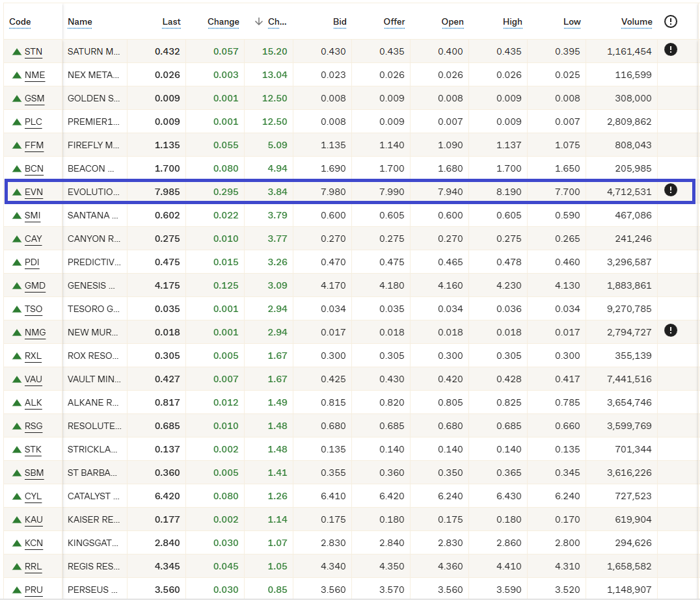The height and width of the screenshot is (600, 700).
Task: Open the CYL stock code link
Action: coord(33,496)
